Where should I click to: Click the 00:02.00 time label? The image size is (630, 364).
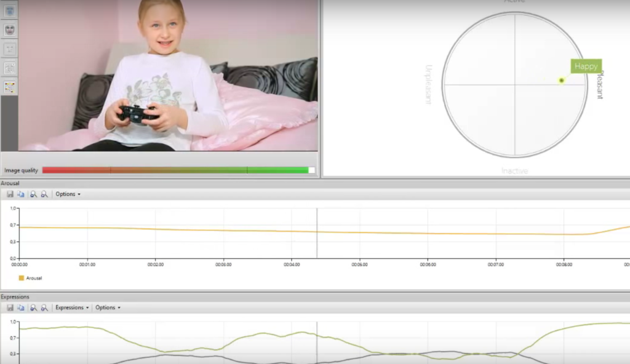pyautogui.click(x=156, y=265)
